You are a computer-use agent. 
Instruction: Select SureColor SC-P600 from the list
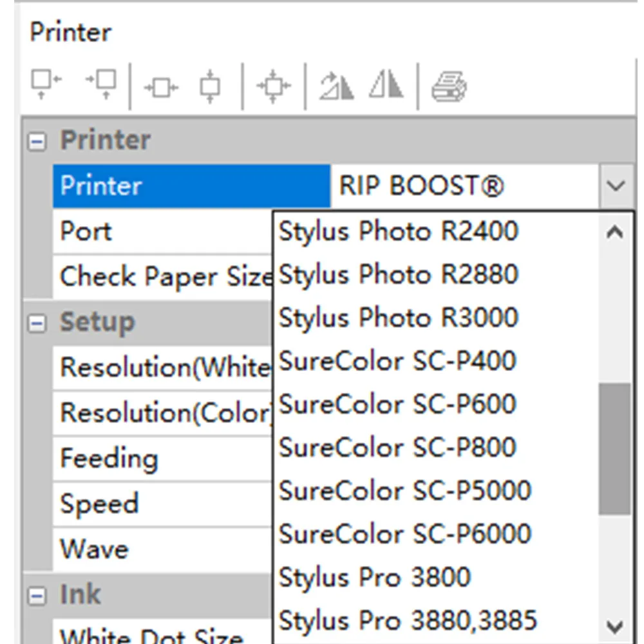click(396, 404)
